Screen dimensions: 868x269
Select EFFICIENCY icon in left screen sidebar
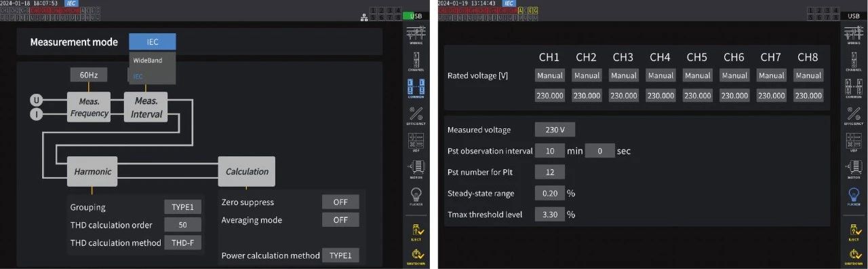click(x=416, y=115)
